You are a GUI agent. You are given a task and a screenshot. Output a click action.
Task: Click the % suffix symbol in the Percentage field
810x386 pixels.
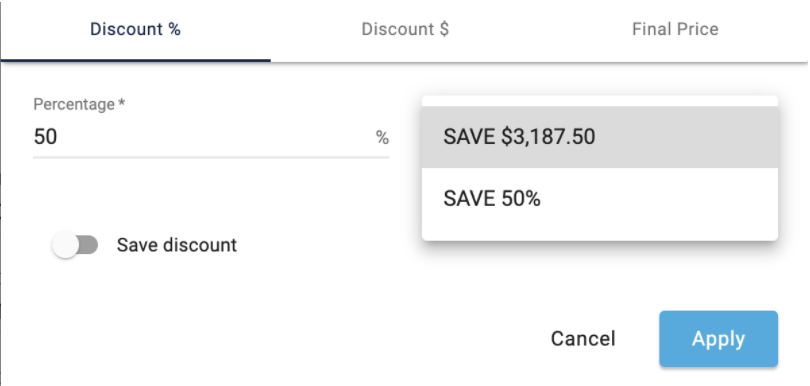coord(382,138)
